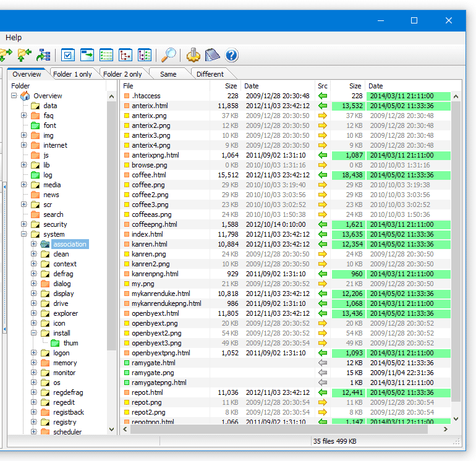Select the file coffeepng.html
The image size is (476, 461).
coord(155,224)
